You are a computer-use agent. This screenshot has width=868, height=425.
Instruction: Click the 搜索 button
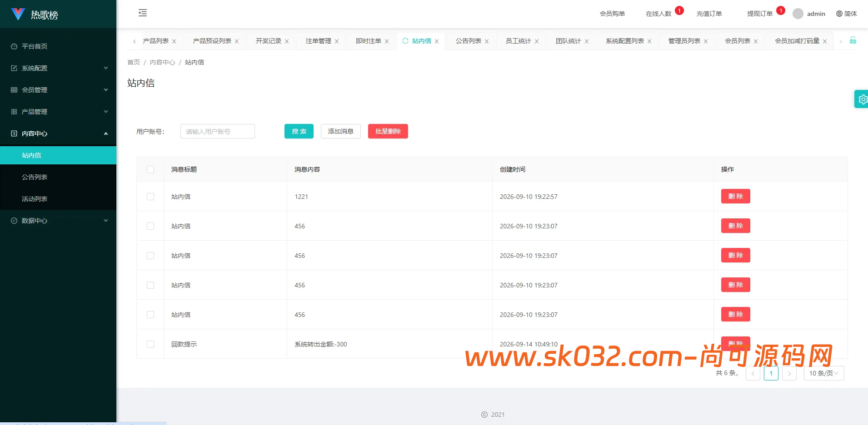(x=299, y=131)
